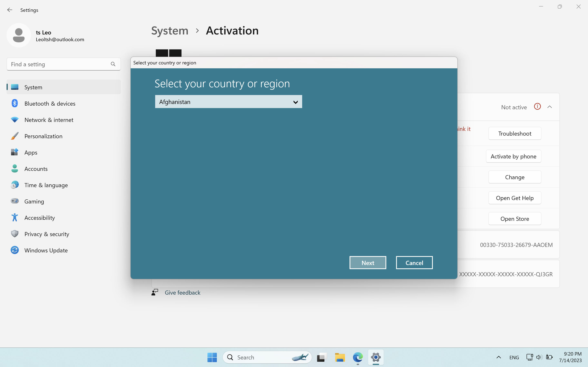This screenshot has width=588, height=367.
Task: Click the Windows Update sync icon
Action: pyautogui.click(x=14, y=250)
